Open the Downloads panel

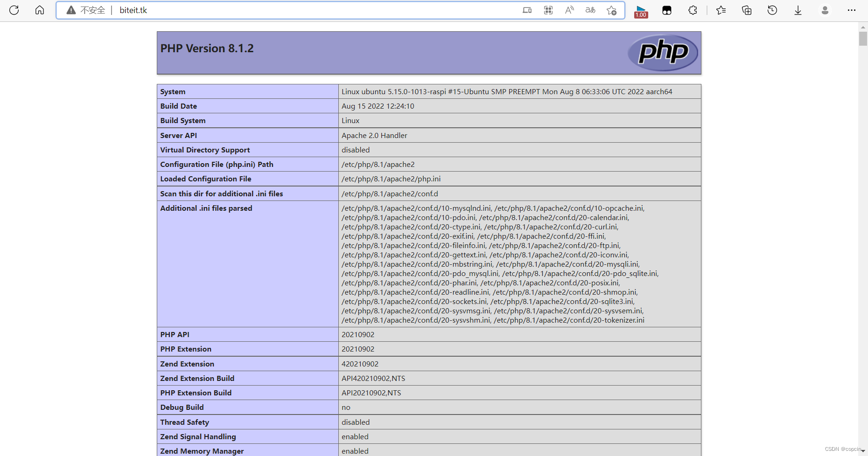coord(798,10)
